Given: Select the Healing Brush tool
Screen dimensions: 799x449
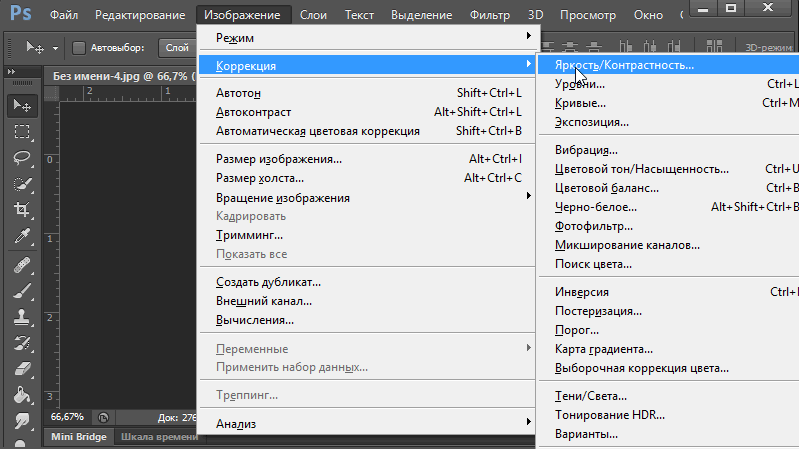Looking at the screenshot, I should pos(21,265).
